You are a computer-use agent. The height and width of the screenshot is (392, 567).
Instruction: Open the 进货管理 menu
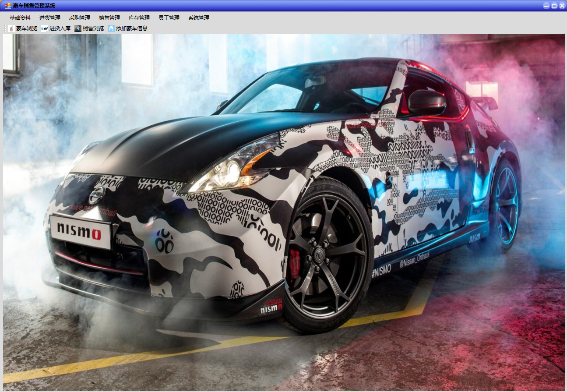(50, 18)
